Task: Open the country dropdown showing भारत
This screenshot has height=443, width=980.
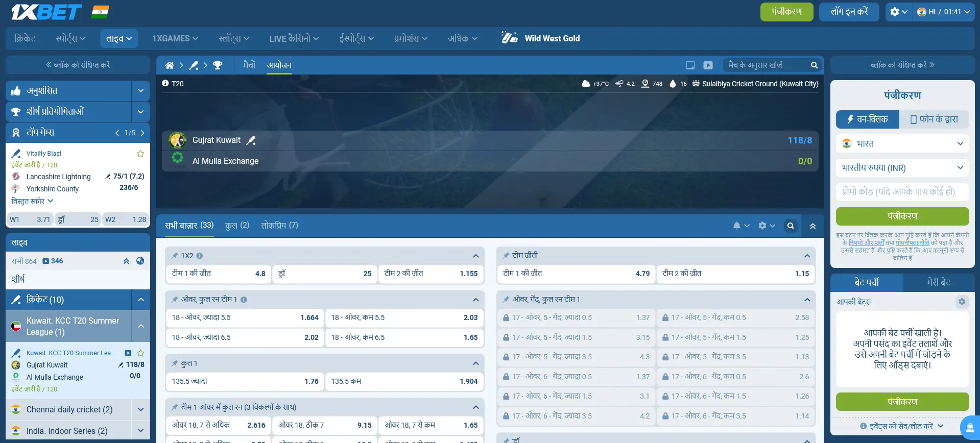Action: [x=902, y=144]
